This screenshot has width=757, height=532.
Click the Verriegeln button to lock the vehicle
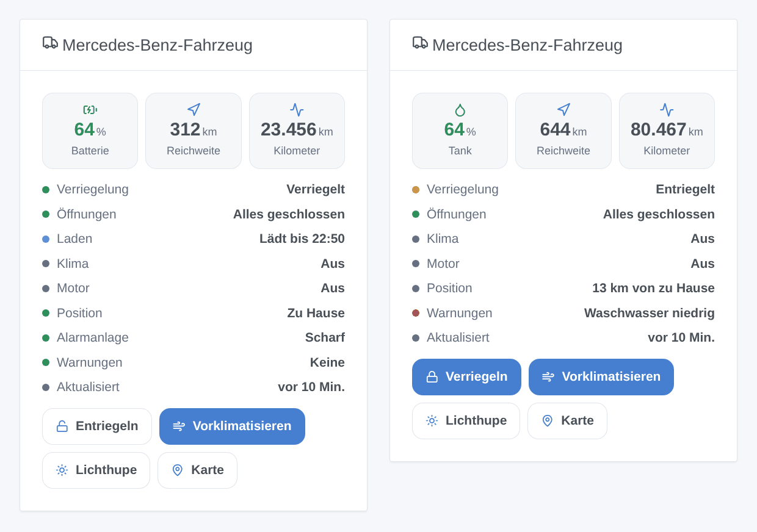466,377
